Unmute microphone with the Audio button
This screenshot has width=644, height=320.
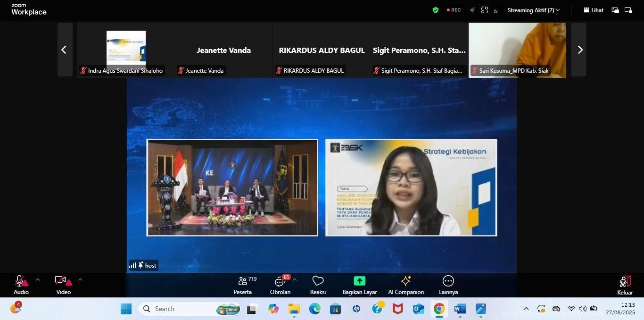click(21, 285)
